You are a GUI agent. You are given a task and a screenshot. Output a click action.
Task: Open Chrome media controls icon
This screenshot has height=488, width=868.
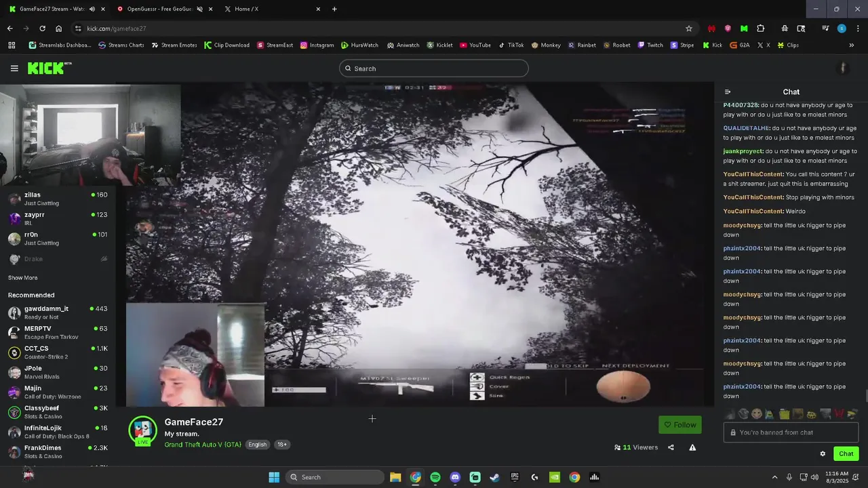[825, 28]
